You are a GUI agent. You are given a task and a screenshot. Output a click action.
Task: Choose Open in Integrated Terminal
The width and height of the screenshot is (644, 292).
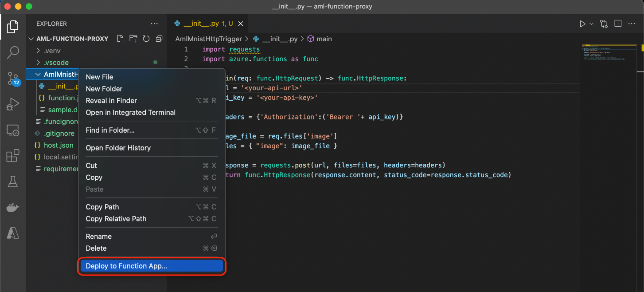(152, 112)
